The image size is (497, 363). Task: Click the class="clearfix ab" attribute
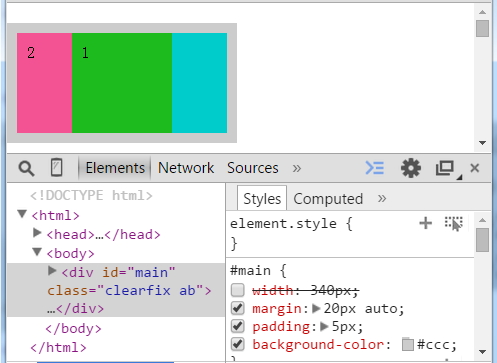tap(125, 291)
